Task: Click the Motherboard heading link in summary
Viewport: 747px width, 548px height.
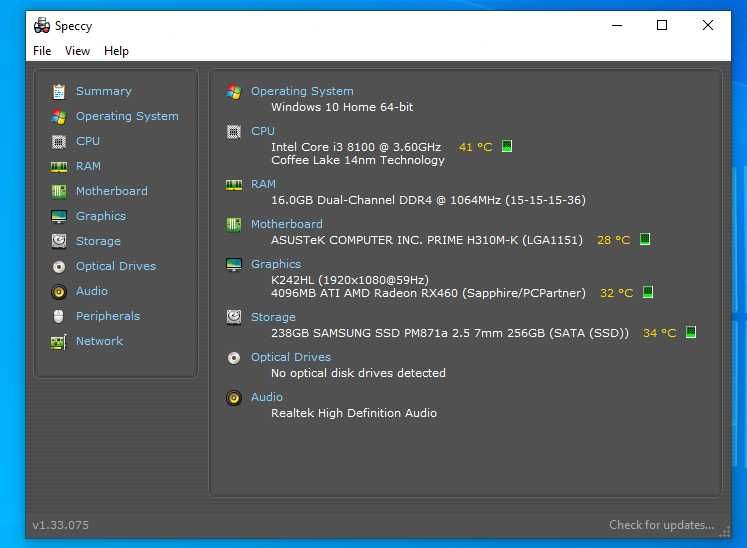Action: tap(287, 224)
